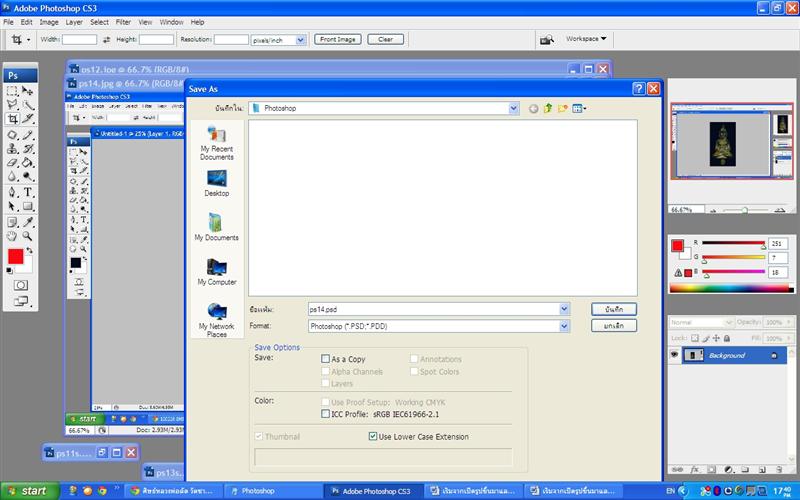Click the red foreground color swatch

(15, 257)
